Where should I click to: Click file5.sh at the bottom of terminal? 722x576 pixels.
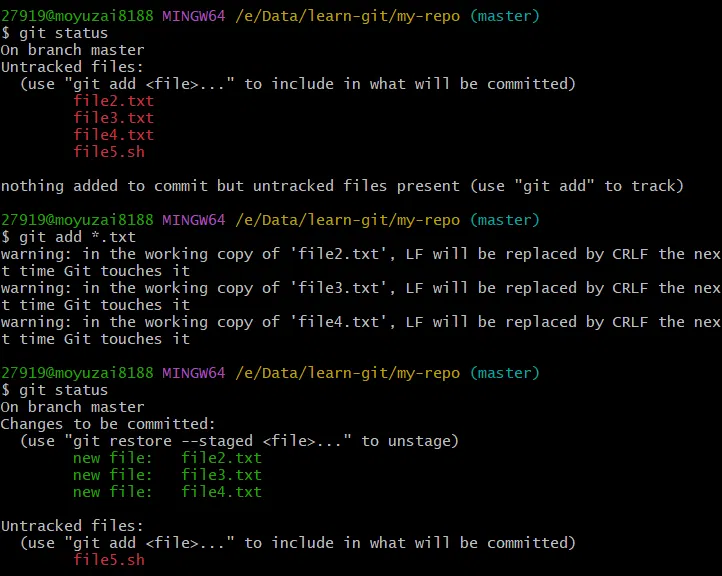(x=109, y=560)
